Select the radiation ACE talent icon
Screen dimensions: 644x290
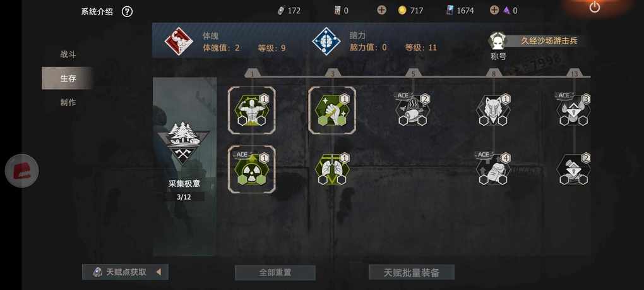(x=251, y=169)
